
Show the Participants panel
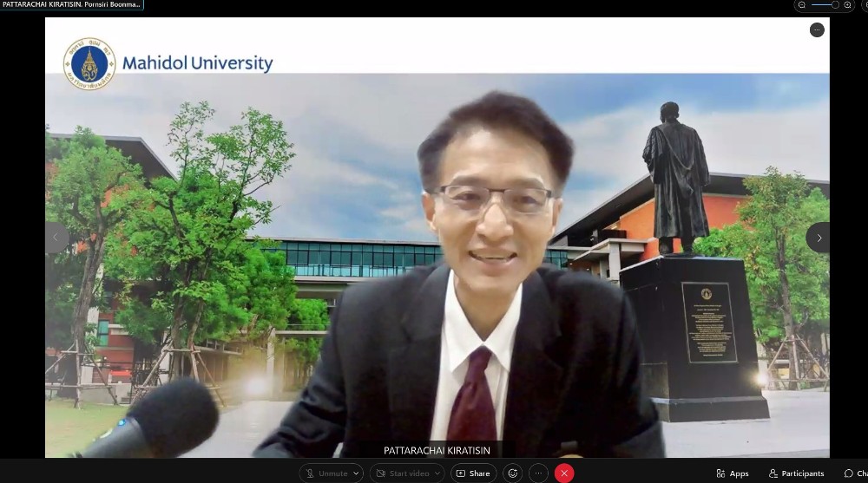(x=796, y=473)
